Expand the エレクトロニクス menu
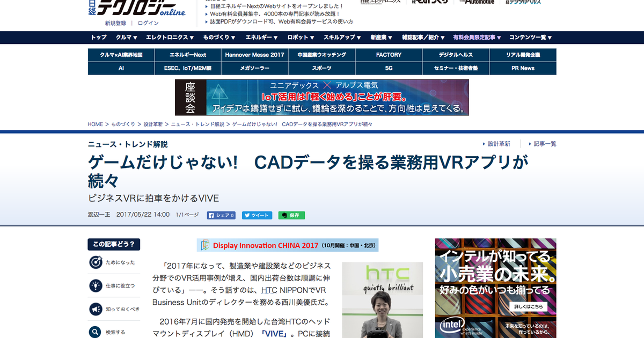The width and height of the screenshot is (644, 338). [170, 38]
